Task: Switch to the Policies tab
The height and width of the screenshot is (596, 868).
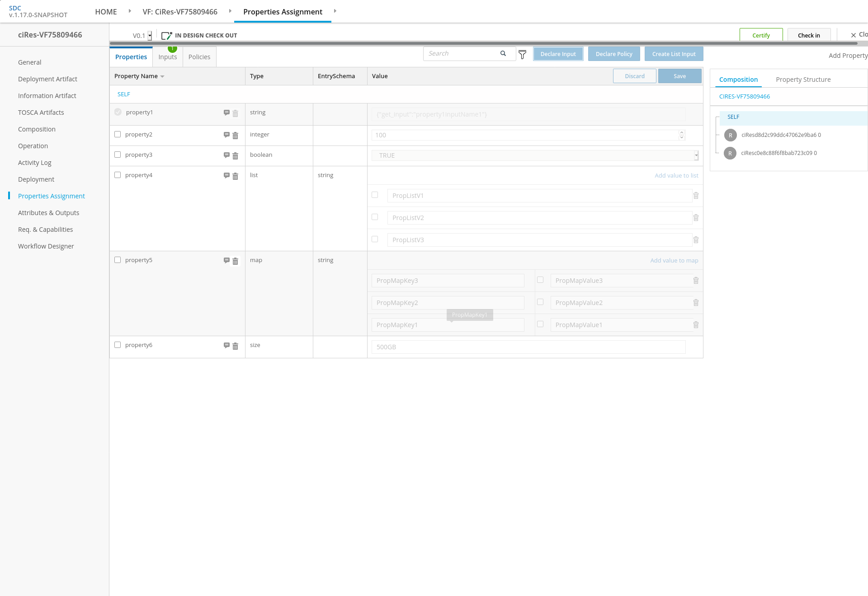Action: pyautogui.click(x=199, y=57)
